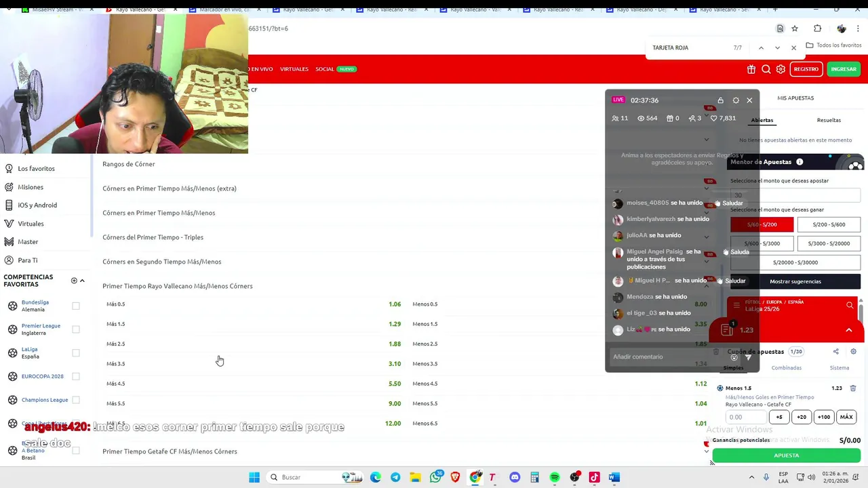Click the Mentor de Apuestas info icon

click(800, 162)
